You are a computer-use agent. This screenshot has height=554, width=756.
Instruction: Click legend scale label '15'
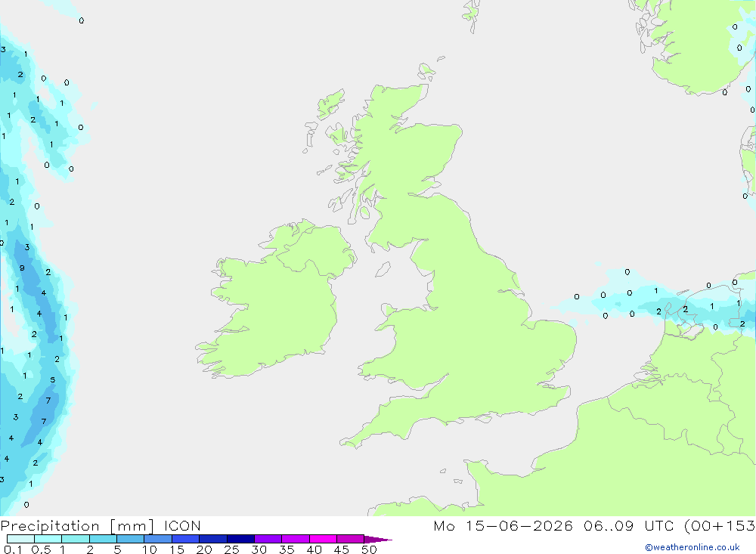[177, 549]
